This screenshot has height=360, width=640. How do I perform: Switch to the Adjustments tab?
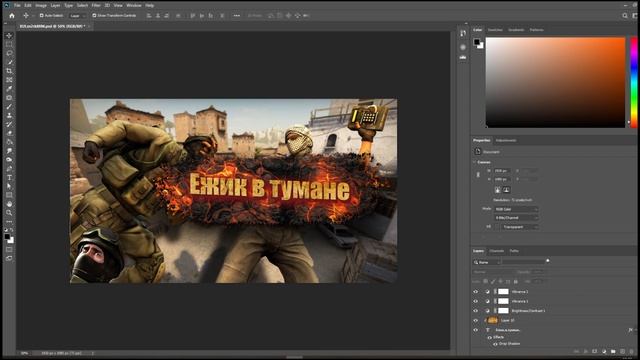(506, 140)
